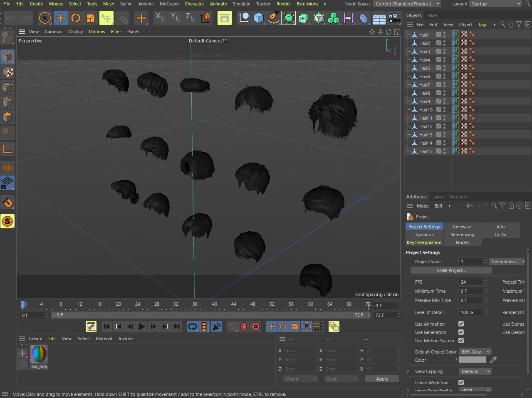Open the Node Space dropdown
The image size is (532, 398).
point(407,4)
